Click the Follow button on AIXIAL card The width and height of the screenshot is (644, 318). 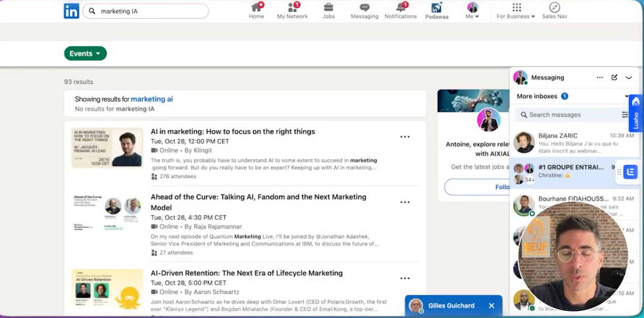click(x=476, y=187)
